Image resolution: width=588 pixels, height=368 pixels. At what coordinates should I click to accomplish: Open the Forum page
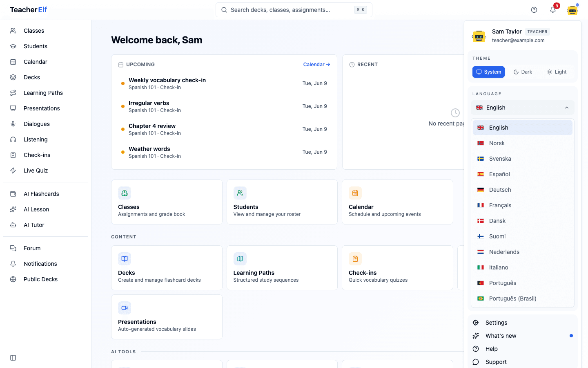[45, 248]
